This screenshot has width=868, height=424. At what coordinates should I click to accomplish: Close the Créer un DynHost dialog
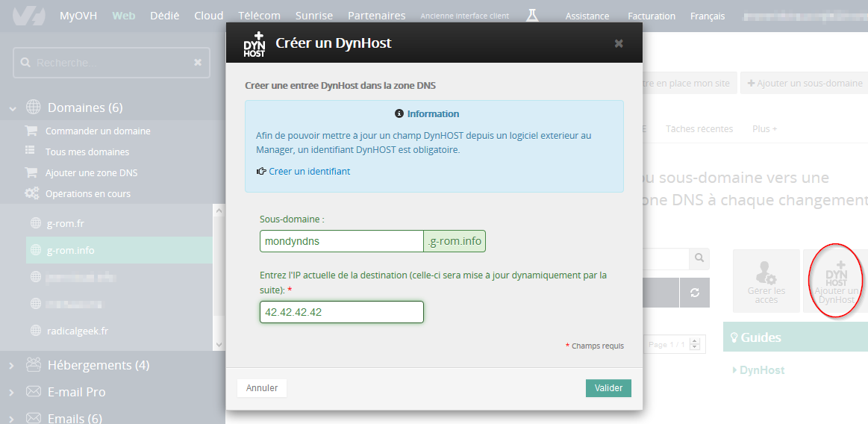pos(619,43)
